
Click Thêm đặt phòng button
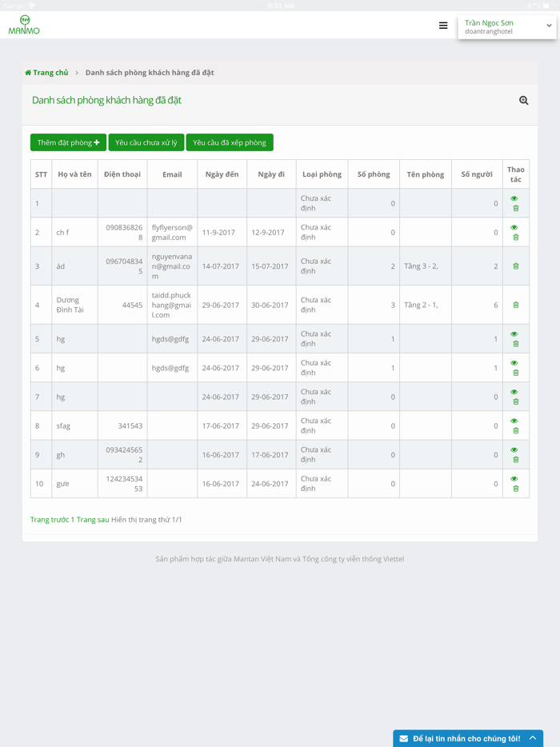click(68, 142)
